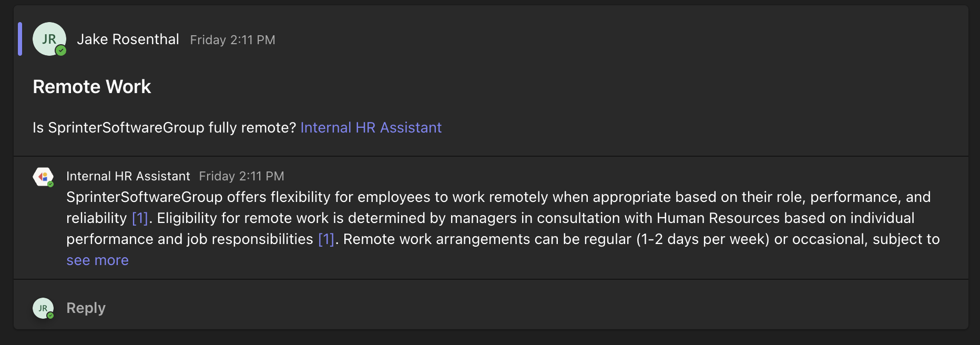The width and height of the screenshot is (980, 345).
Task: Click the Reply field to respond
Action: pos(86,307)
